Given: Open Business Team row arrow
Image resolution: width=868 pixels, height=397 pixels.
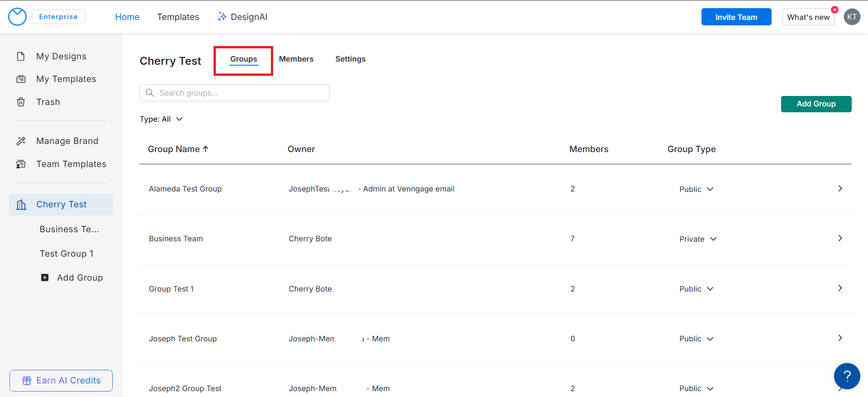Looking at the screenshot, I should click(x=840, y=238).
